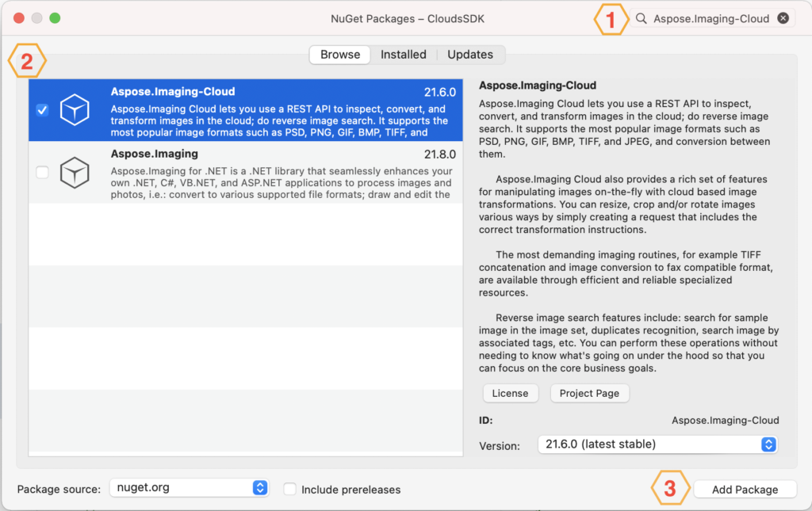Switch to the Updates tab

tap(470, 55)
